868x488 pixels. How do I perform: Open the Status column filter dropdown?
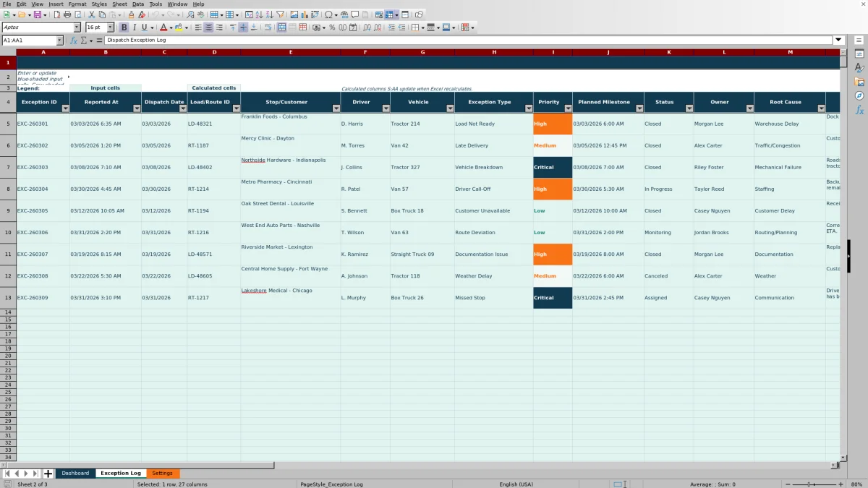pos(689,108)
